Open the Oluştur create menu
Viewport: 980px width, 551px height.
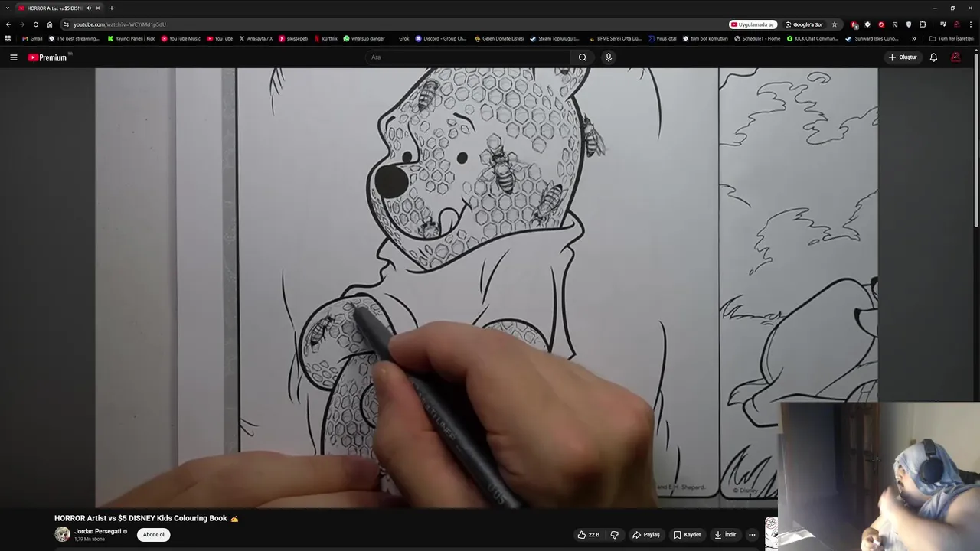(x=903, y=57)
